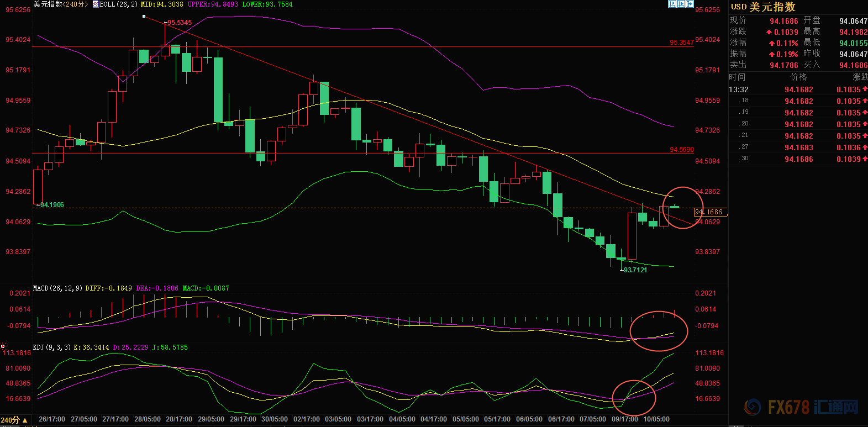Viewport: 868px width, 427px height.
Task: Click first blue chart tool icon at top
Action: (672, 4)
